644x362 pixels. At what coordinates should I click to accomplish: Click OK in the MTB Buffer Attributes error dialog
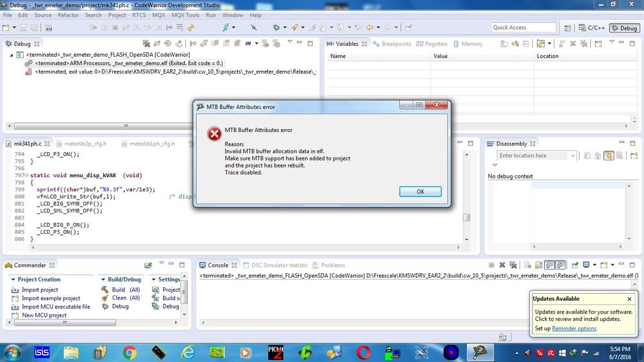pos(420,192)
